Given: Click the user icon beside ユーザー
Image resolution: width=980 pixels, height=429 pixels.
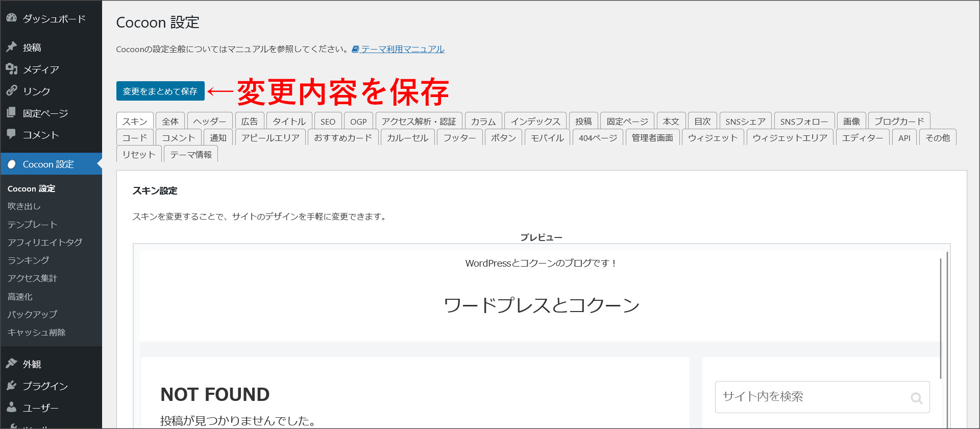Looking at the screenshot, I should 11,408.
